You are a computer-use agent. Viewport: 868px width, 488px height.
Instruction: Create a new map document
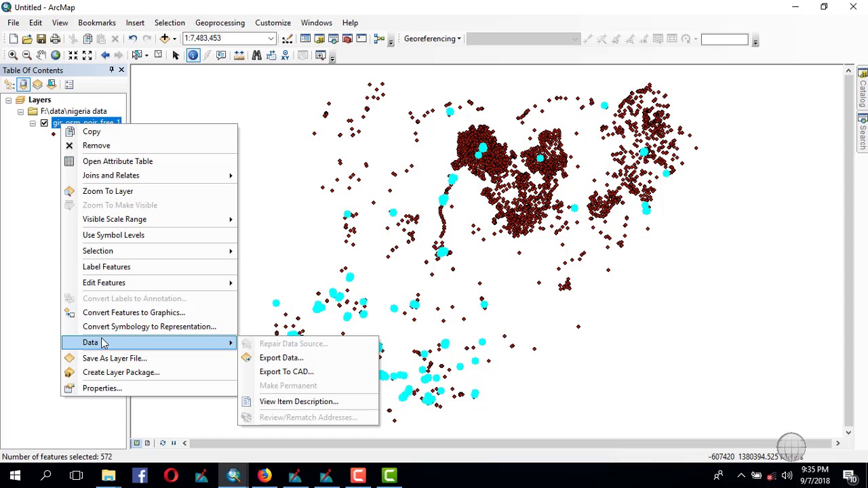(13, 39)
